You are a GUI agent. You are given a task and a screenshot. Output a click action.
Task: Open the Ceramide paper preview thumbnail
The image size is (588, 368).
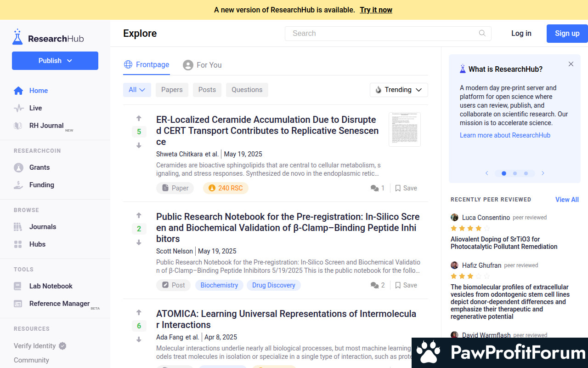pyautogui.click(x=404, y=129)
